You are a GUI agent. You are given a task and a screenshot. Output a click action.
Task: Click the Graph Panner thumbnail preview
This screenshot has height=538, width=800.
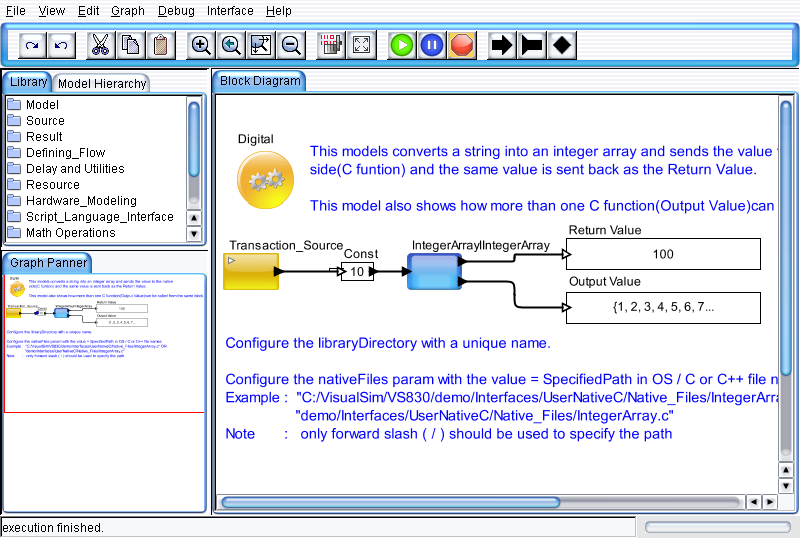point(105,343)
